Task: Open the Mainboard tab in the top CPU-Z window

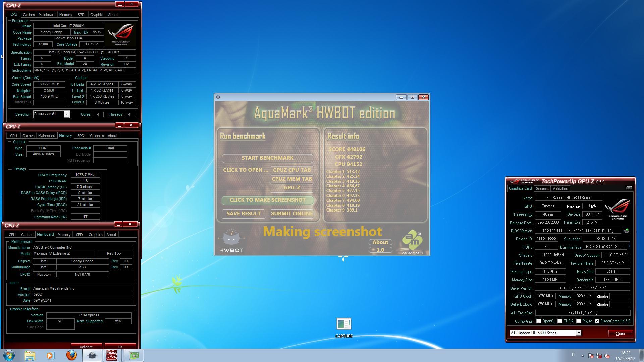Action: pyautogui.click(x=47, y=15)
